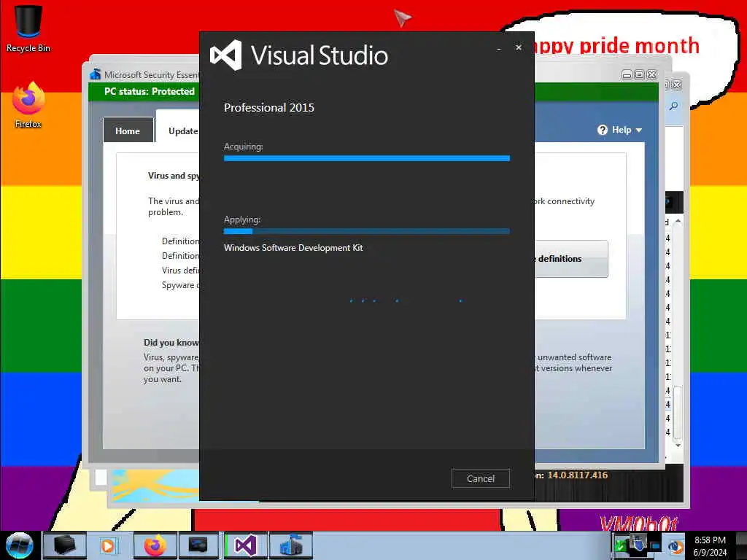Click the scroll-down arrow of background window scrollbar
This screenshot has width=747, height=560.
678,444
